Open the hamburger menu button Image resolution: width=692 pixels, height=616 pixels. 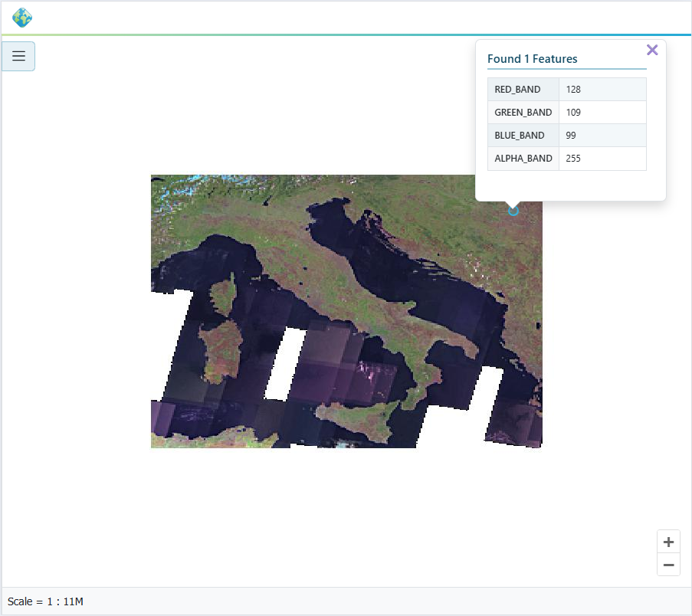tap(18, 56)
